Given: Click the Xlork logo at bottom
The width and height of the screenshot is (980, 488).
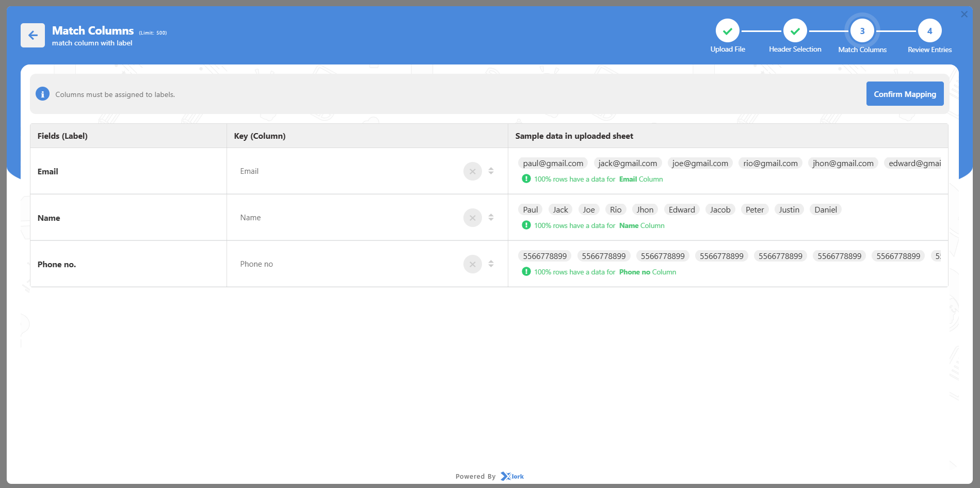Looking at the screenshot, I should 512,476.
